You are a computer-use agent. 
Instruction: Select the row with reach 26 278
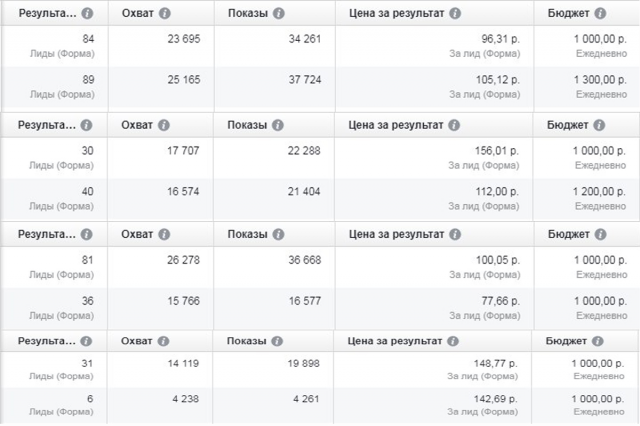pyautogui.click(x=320, y=267)
